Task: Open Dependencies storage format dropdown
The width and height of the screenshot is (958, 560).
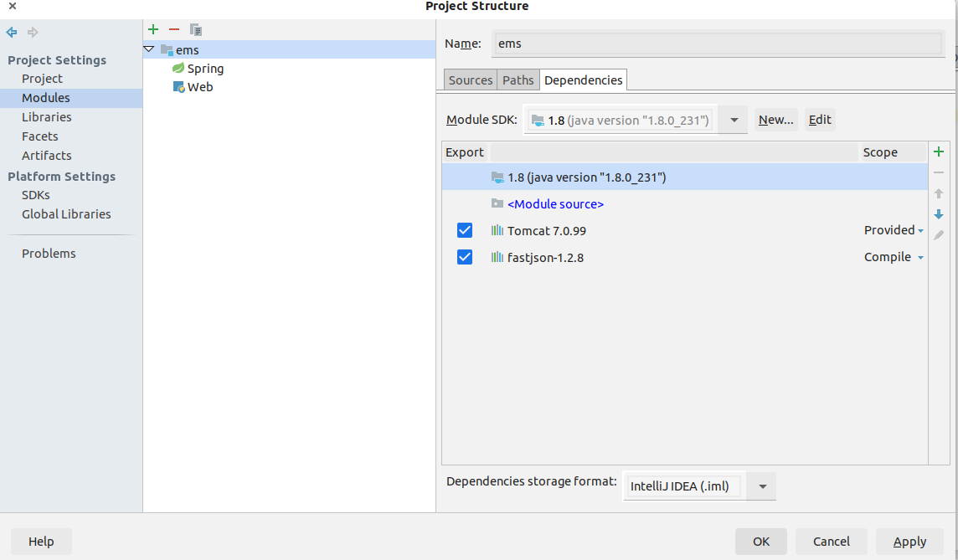Action: [x=762, y=486]
